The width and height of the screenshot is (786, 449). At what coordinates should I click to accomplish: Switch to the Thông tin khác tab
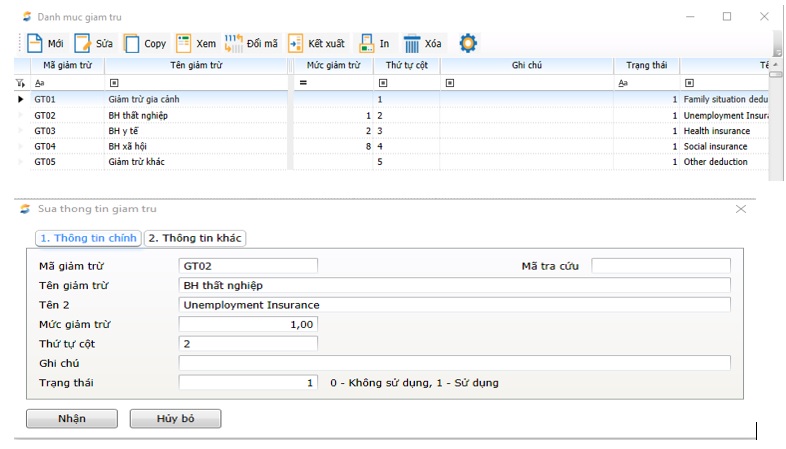(196, 238)
